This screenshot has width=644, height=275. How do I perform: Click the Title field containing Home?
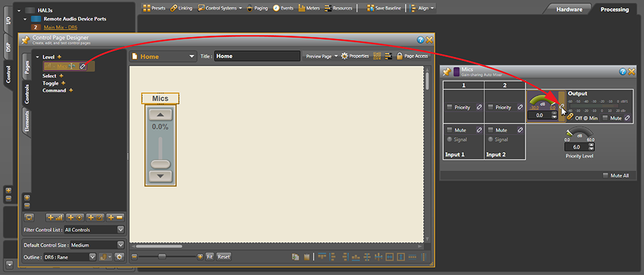pos(257,56)
